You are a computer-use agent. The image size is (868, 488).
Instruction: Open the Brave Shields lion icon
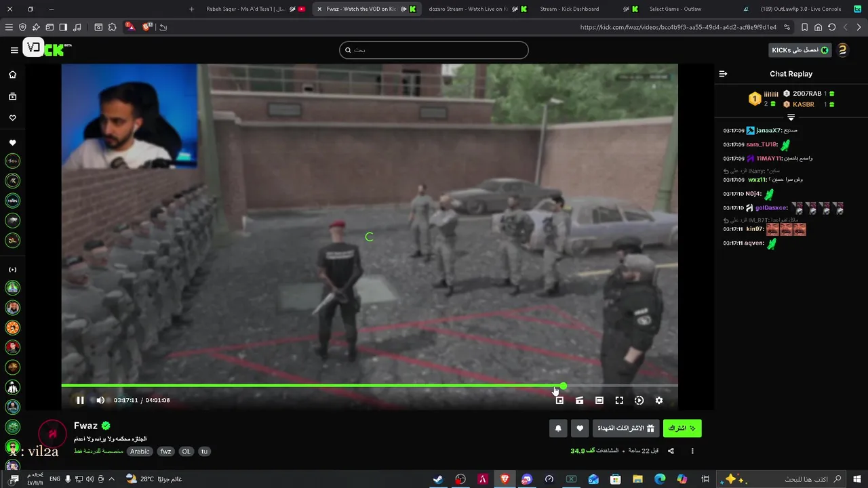pos(148,27)
